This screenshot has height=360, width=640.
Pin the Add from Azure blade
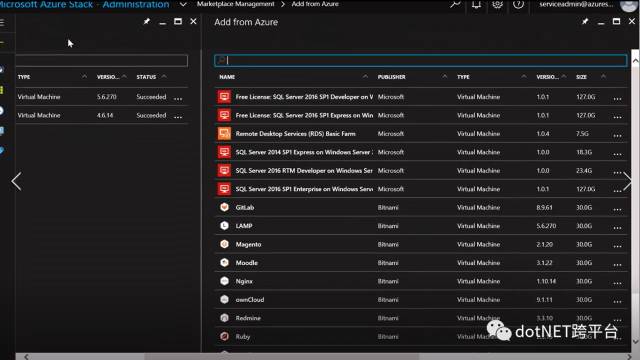tap(585, 21)
